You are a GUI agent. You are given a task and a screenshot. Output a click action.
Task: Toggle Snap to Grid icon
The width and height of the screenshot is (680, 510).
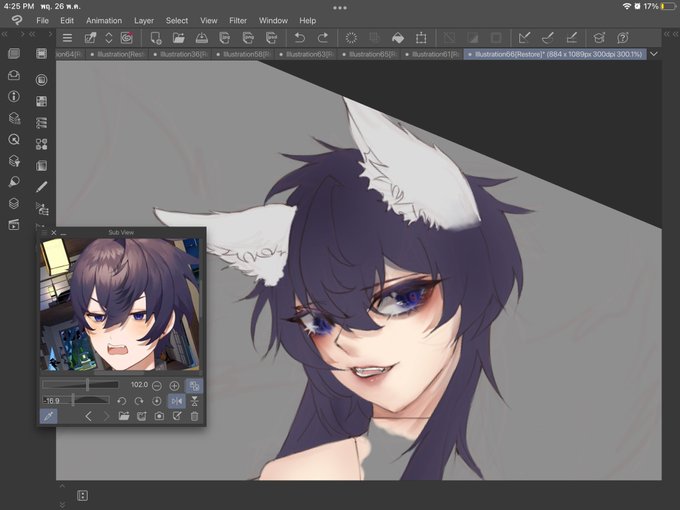pos(572,38)
